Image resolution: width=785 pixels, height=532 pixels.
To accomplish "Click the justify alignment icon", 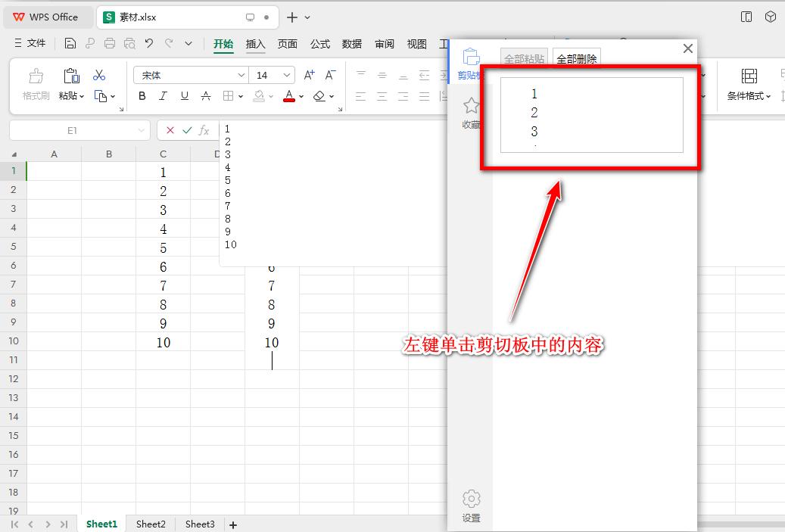I will click(424, 96).
